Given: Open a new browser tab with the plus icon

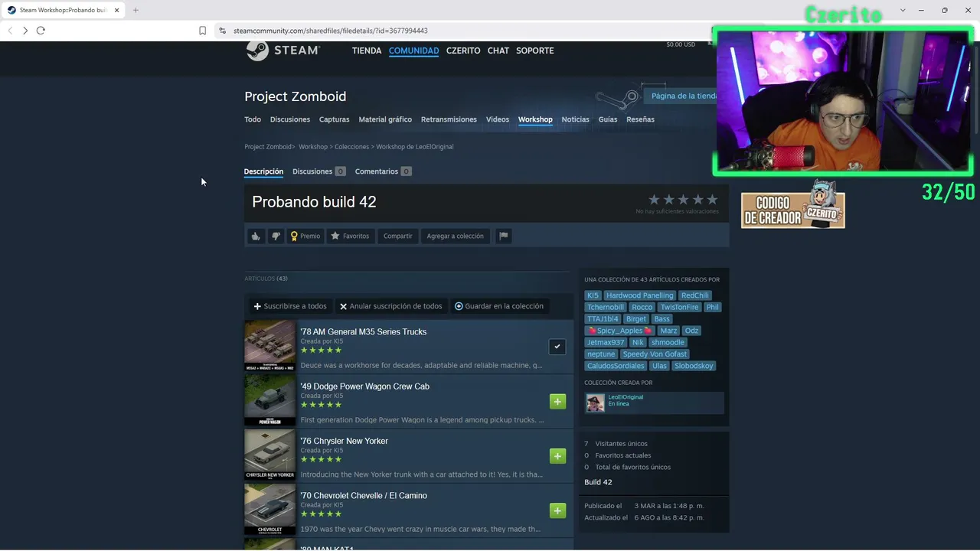Looking at the screenshot, I should (136, 10).
